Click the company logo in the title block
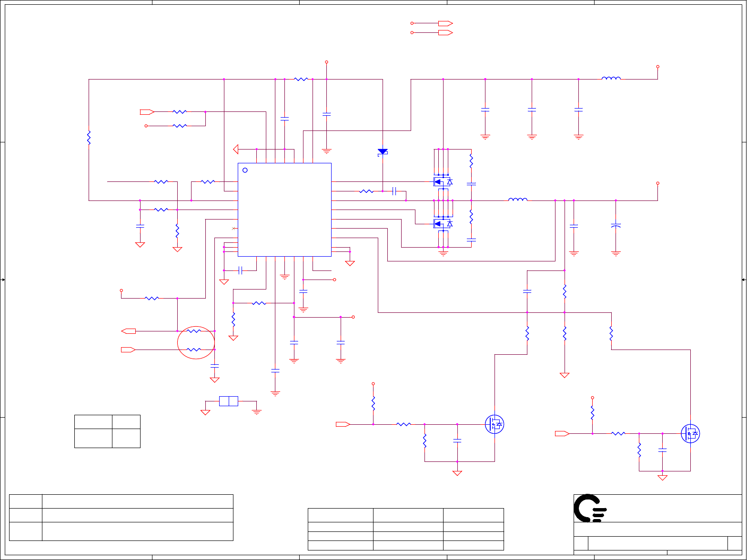The width and height of the screenshot is (747, 560). pos(590,508)
